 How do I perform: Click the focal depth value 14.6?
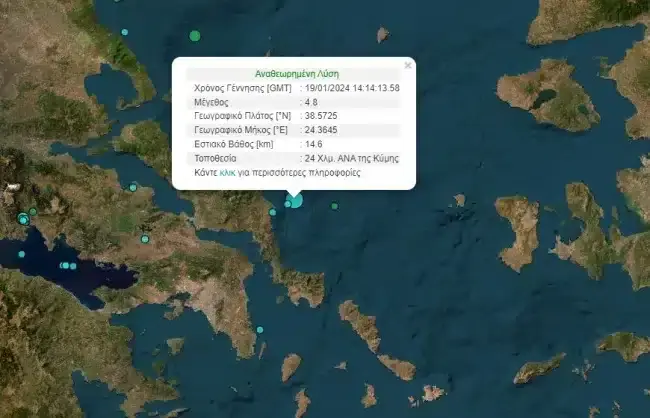314,145
